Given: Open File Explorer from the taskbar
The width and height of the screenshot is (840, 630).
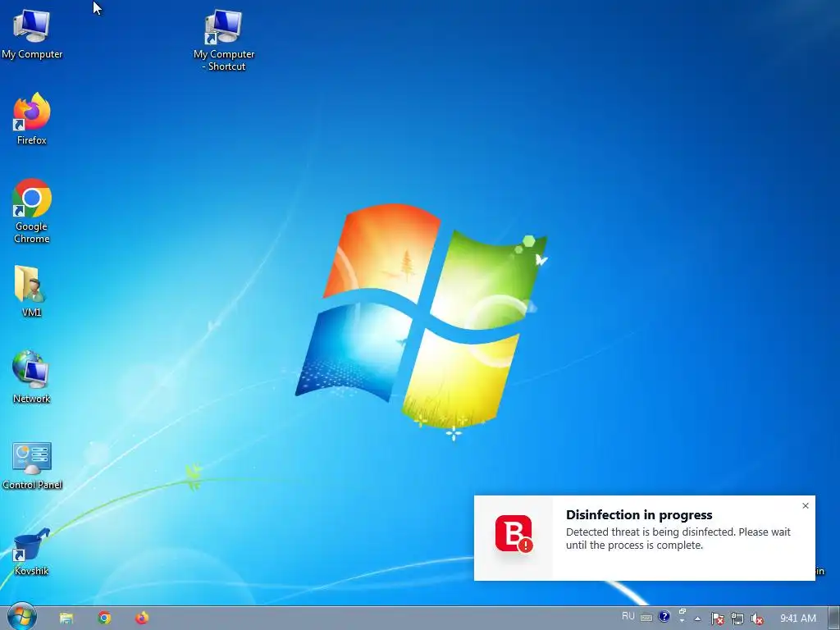Looking at the screenshot, I should [66, 619].
